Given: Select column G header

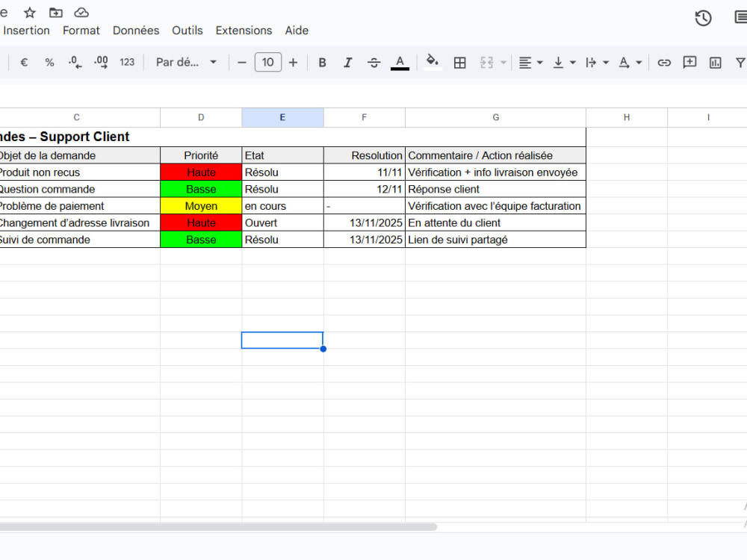Looking at the screenshot, I should point(495,117).
